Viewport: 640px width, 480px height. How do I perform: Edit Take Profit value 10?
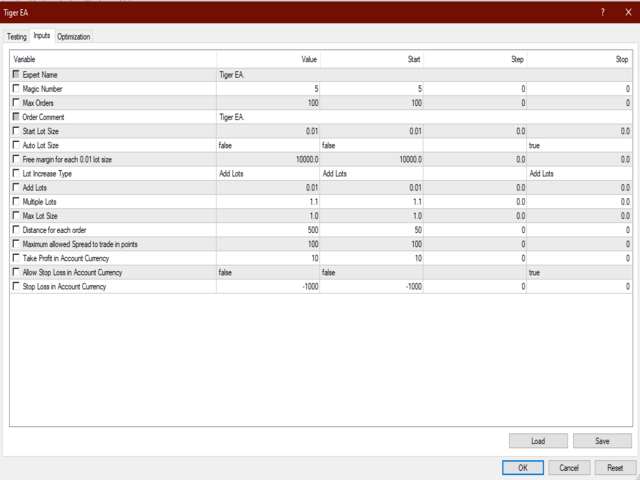click(268, 258)
